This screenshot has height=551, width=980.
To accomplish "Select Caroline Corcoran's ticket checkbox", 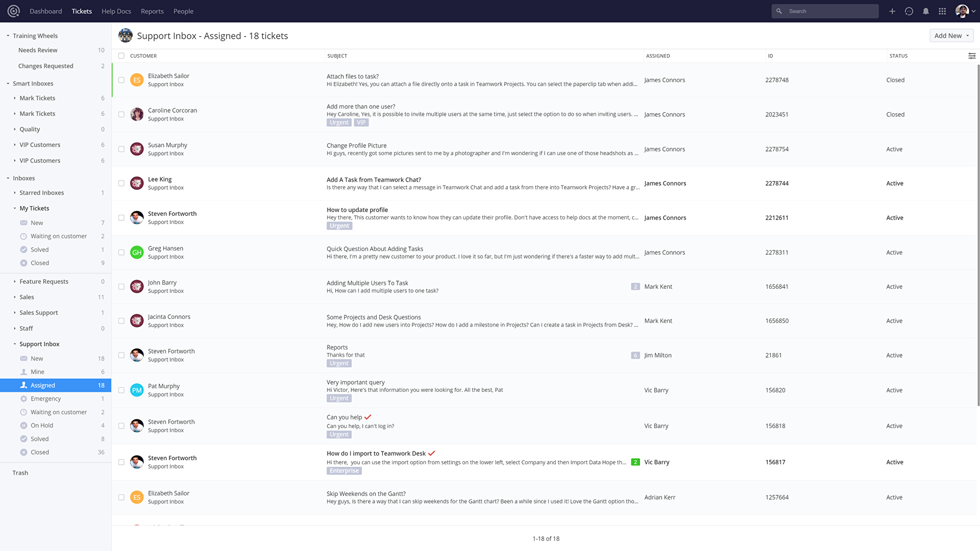I will pyautogui.click(x=121, y=114).
